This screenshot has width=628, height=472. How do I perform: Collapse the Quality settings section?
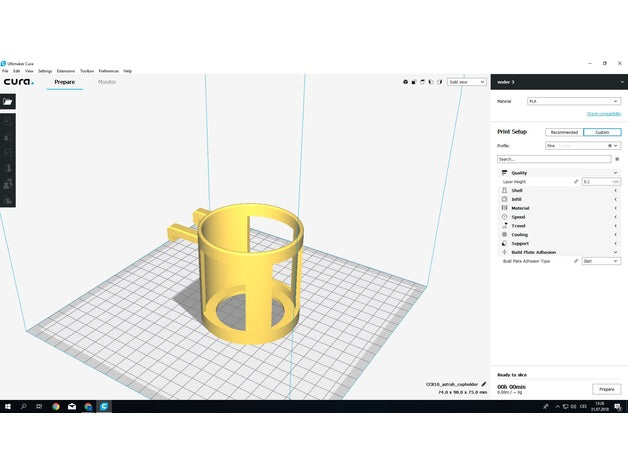tap(616, 173)
